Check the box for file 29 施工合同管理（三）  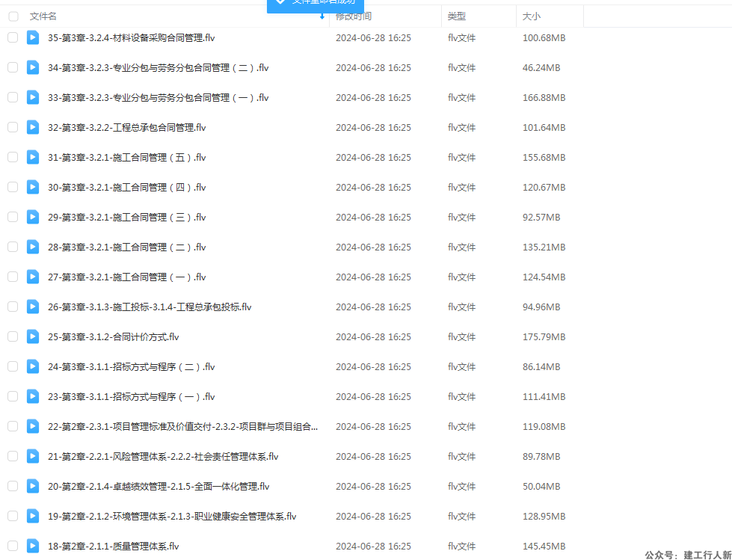click(x=13, y=217)
